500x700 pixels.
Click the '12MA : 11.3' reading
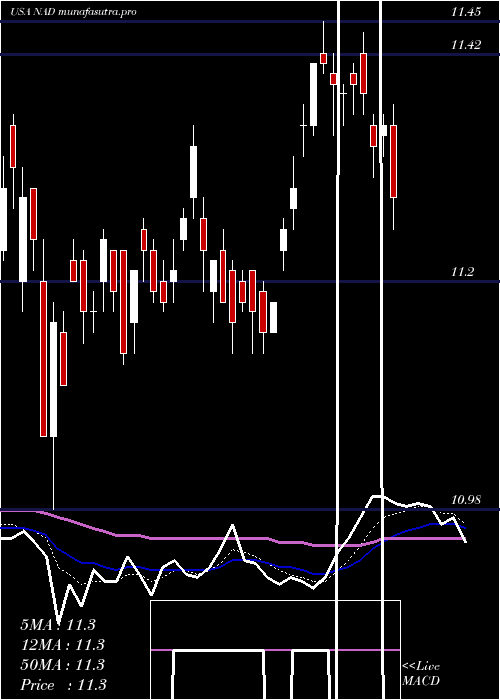pyautogui.click(x=62, y=645)
